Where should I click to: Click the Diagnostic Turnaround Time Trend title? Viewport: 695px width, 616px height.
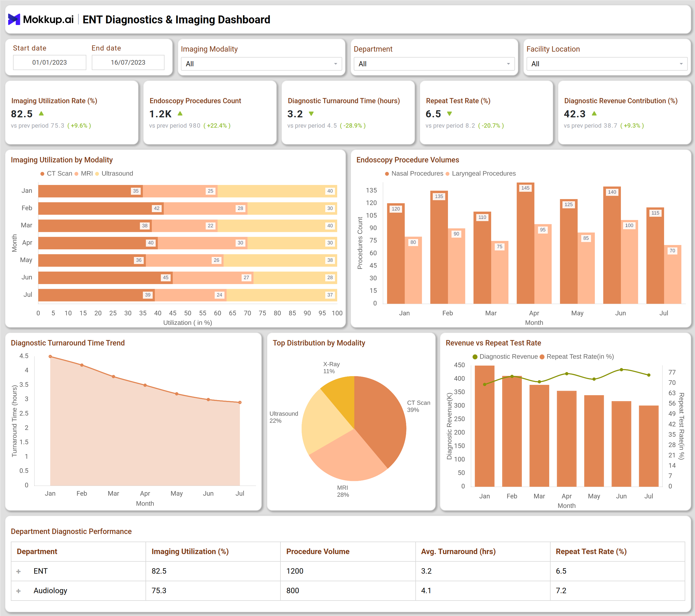point(68,343)
